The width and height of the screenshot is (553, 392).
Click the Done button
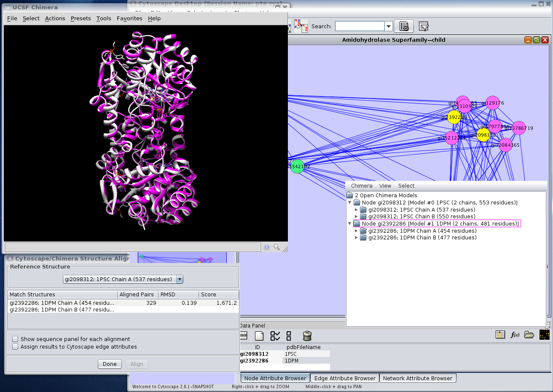110,364
